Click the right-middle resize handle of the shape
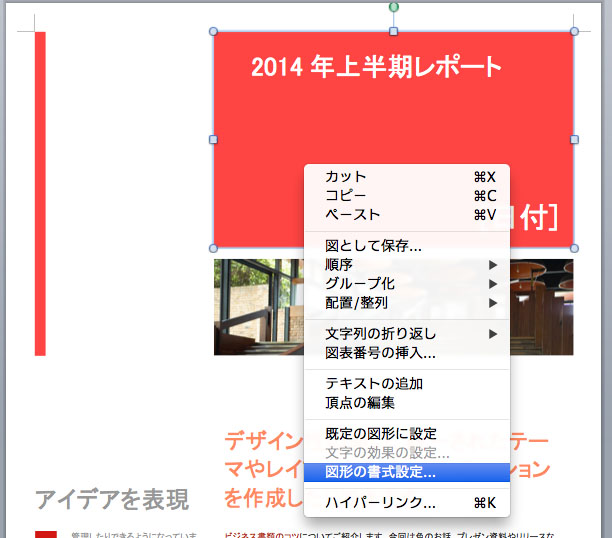 coord(574,140)
